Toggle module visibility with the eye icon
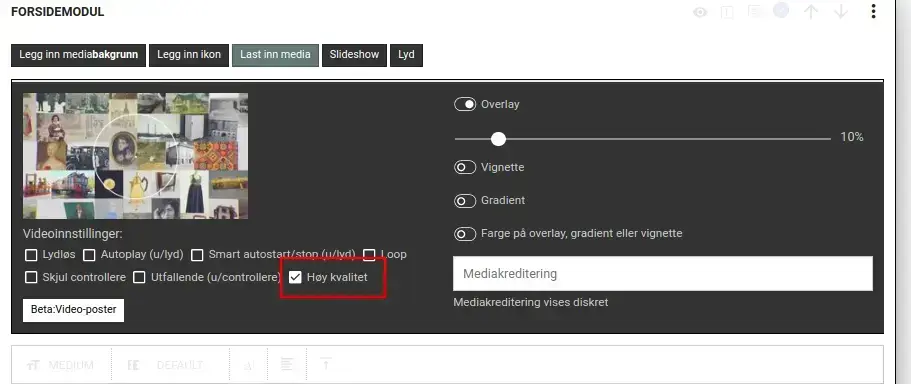The image size is (911, 384). (x=700, y=12)
